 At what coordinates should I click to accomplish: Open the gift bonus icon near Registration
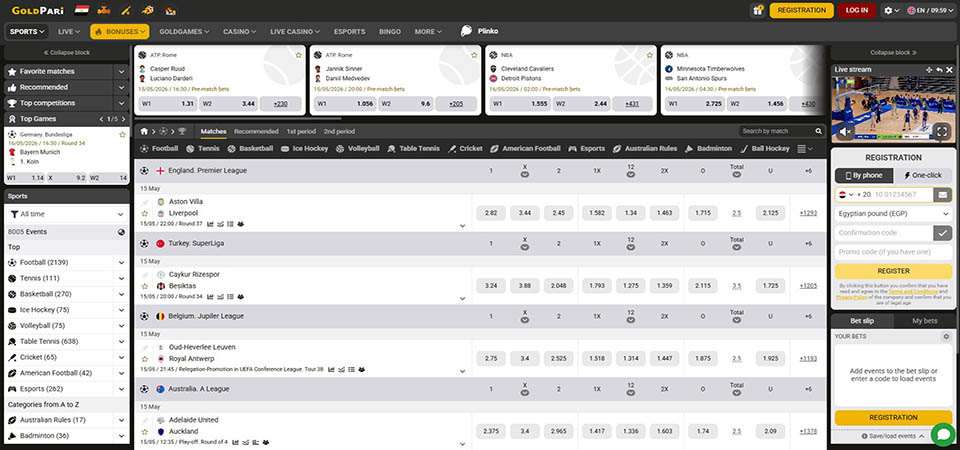(758, 10)
